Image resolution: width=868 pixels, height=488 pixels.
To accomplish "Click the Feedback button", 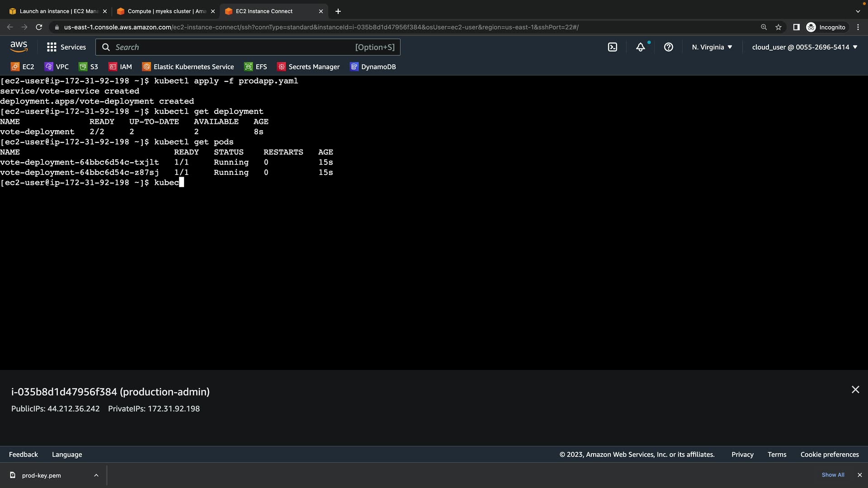I will (24, 455).
